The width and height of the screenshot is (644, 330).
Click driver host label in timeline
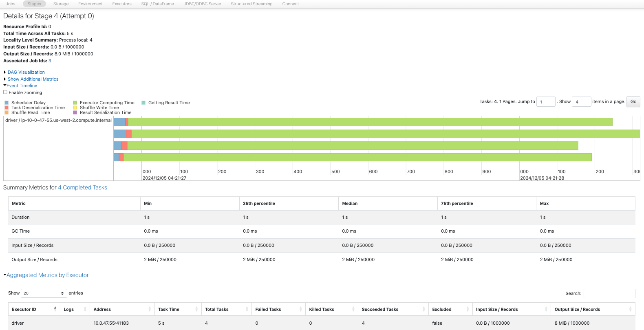click(x=58, y=120)
